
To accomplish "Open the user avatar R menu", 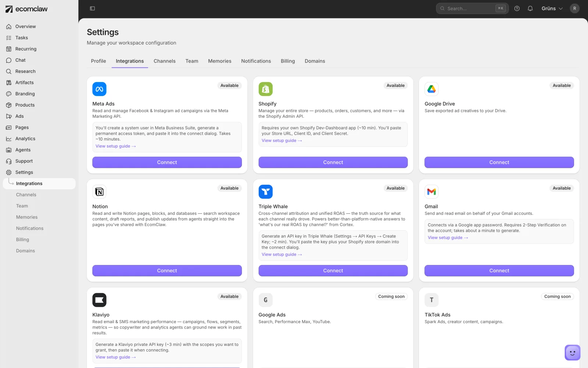I will (x=575, y=8).
